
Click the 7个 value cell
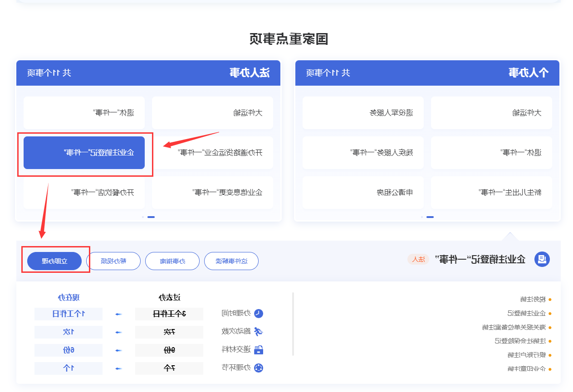click(169, 368)
